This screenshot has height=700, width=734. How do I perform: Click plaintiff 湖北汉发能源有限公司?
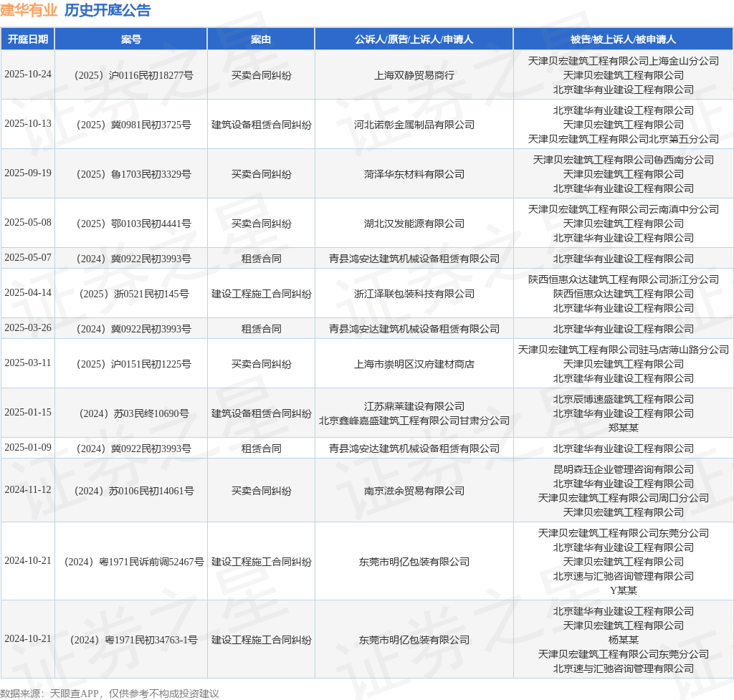tap(414, 224)
